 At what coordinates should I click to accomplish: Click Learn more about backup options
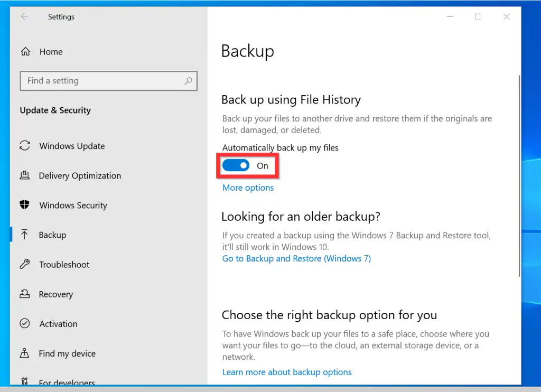(287, 372)
